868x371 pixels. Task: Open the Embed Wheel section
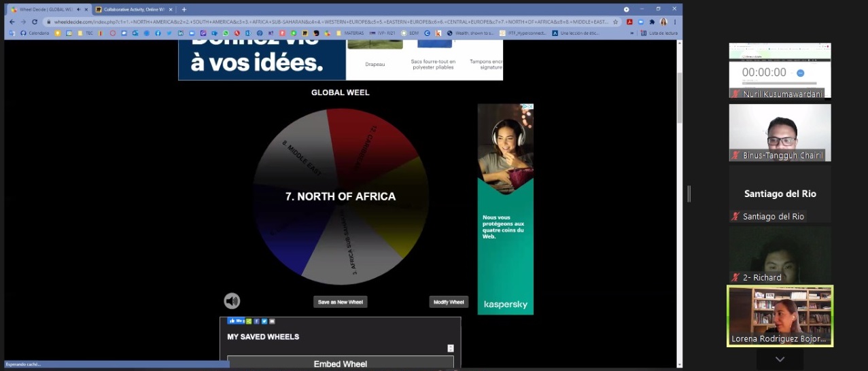coord(340,364)
